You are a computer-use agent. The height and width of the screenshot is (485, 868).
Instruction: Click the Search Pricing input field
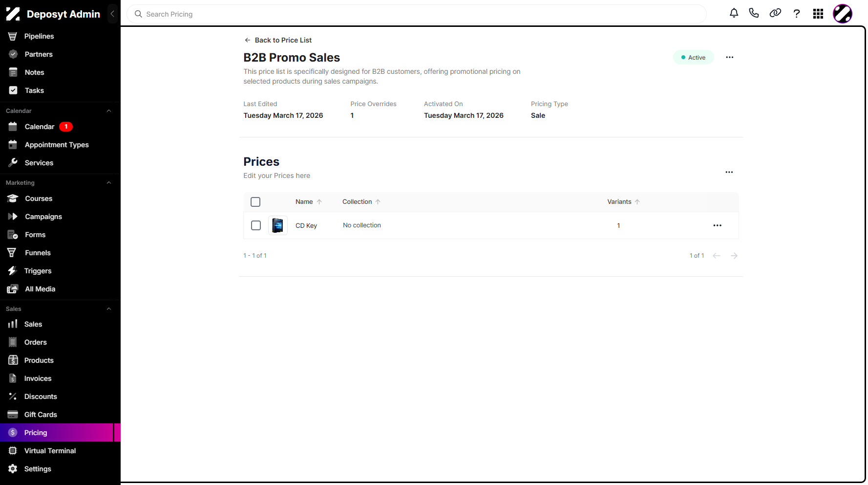[x=417, y=14]
